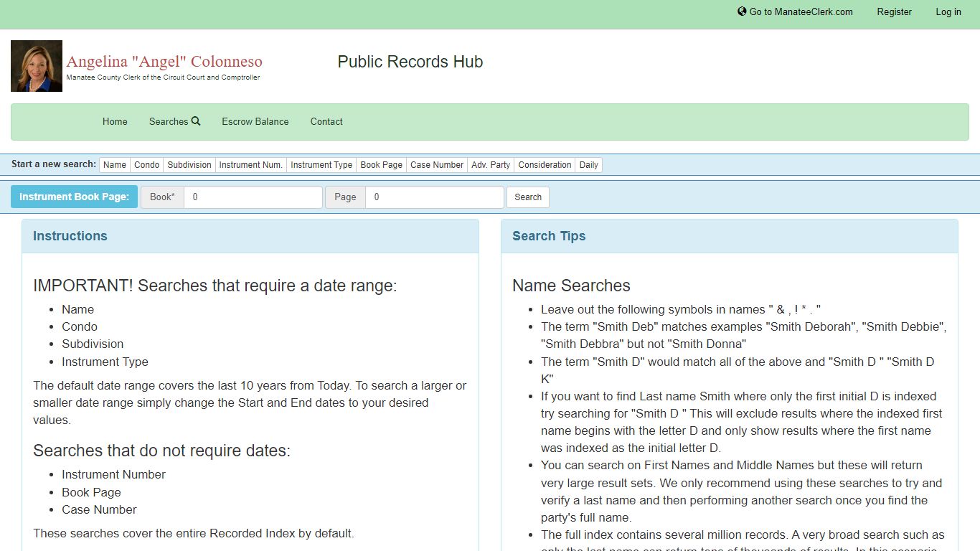
Task: Click the 'IMPORTANT! Searches that require a date range' heading
Action: (x=215, y=286)
